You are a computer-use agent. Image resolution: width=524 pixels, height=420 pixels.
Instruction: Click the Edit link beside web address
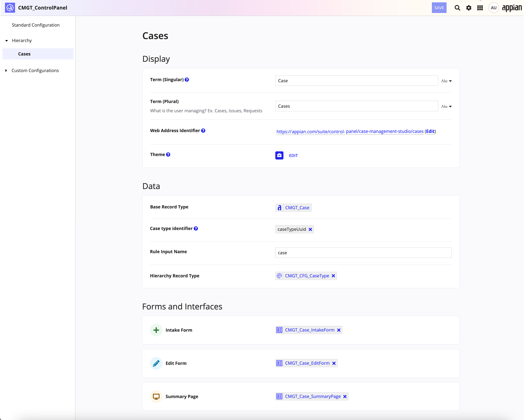430,131
